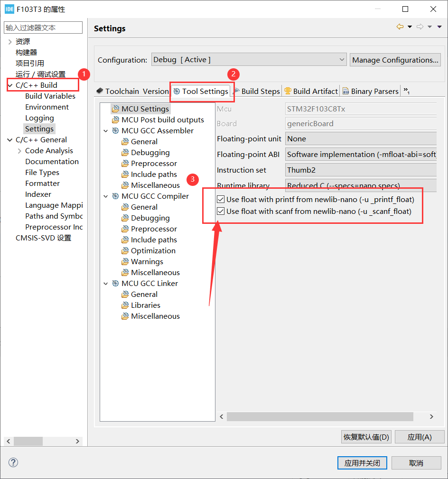This screenshot has width=448, height=479.
Task: Uncheck Use float with scanf from newlib-nano
Action: pos(220,211)
